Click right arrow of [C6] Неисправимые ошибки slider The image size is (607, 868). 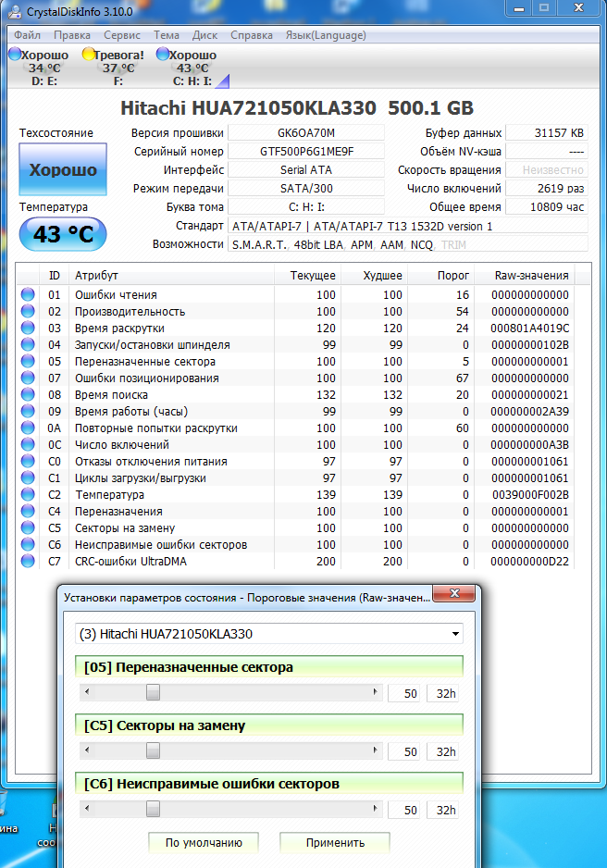click(x=375, y=809)
